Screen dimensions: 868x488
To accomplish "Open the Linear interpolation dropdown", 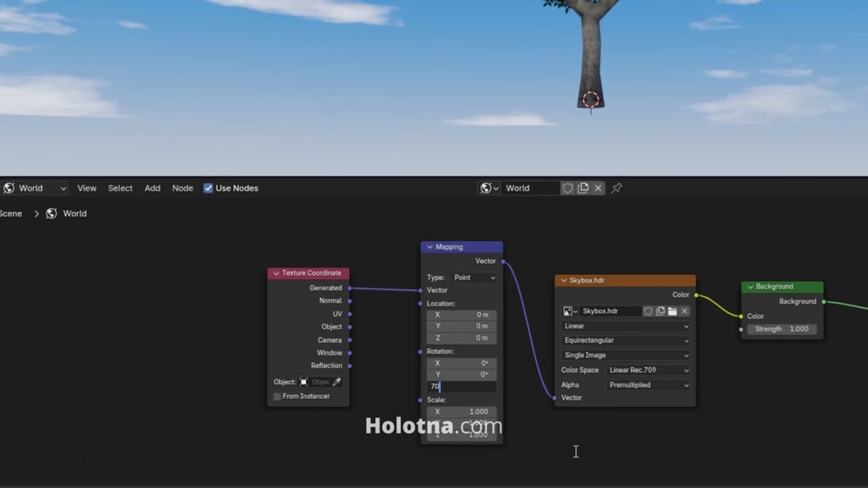I will (626, 326).
